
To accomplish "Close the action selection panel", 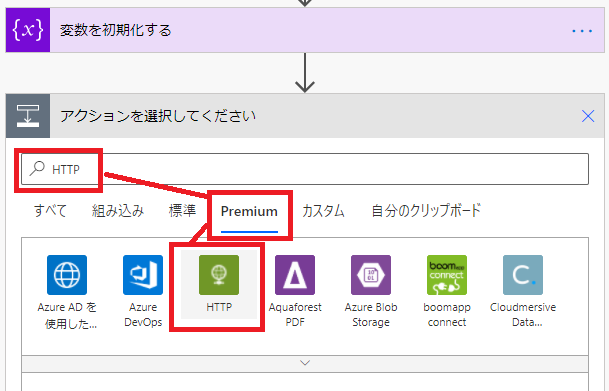I will pos(588,116).
